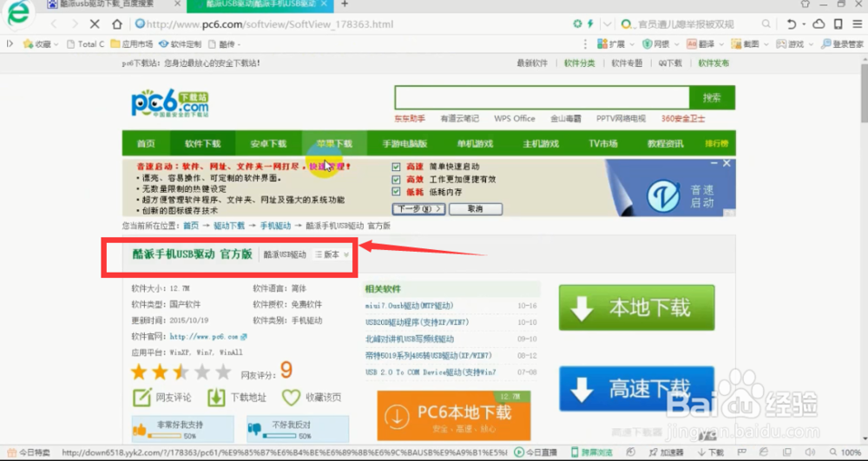This screenshot has height=461, width=868.
Task: Open the 网银 online banking dropdown
Action: coord(661,44)
